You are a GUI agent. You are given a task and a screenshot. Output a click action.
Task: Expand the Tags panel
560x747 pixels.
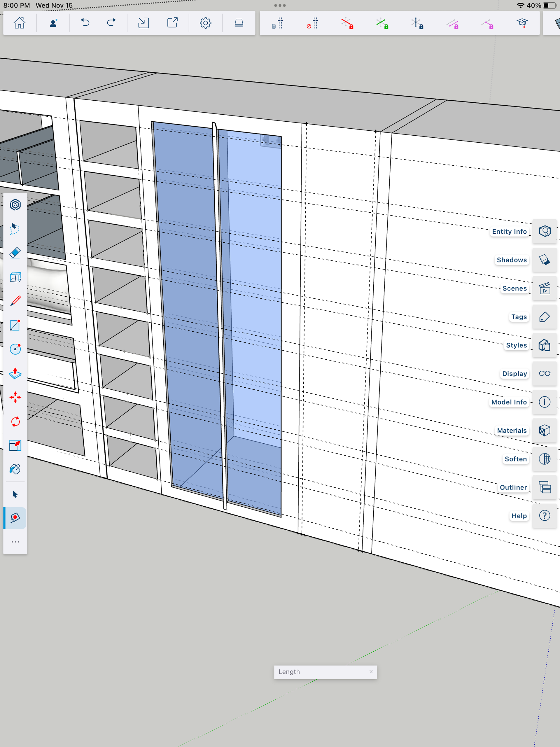point(544,317)
